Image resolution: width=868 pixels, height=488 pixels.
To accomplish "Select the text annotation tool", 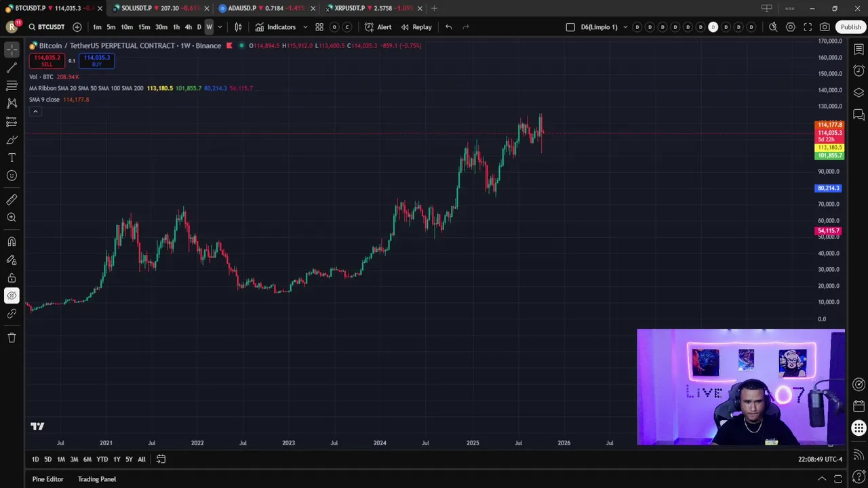I will coord(12,157).
